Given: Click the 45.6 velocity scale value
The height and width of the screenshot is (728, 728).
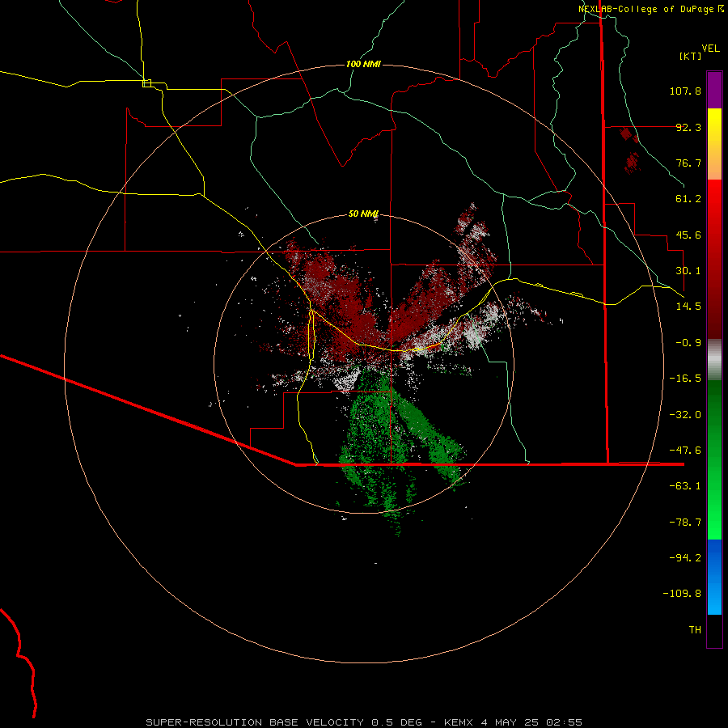Looking at the screenshot, I should [x=688, y=235].
